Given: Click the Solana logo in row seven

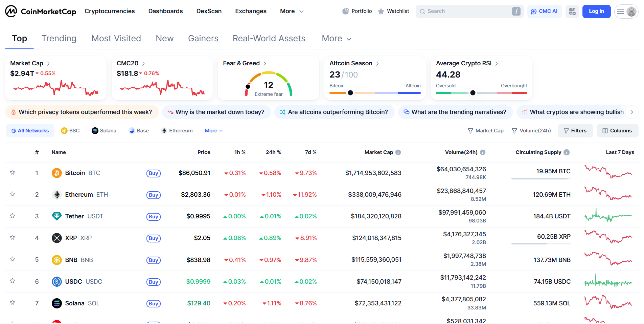Looking at the screenshot, I should [56, 303].
